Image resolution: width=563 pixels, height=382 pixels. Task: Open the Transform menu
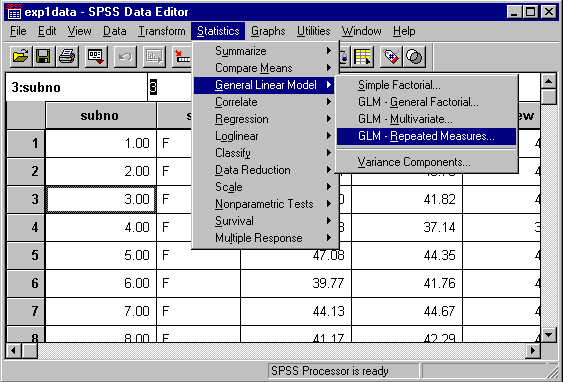162,31
